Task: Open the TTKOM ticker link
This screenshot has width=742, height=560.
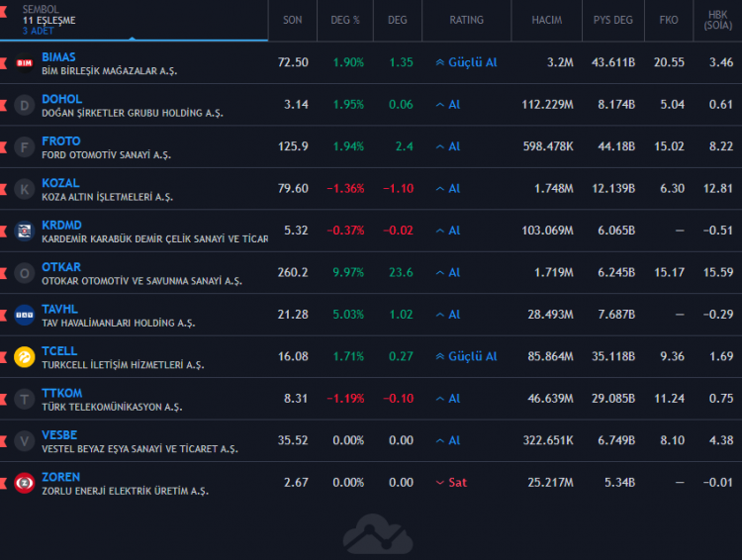Action: 62,394
